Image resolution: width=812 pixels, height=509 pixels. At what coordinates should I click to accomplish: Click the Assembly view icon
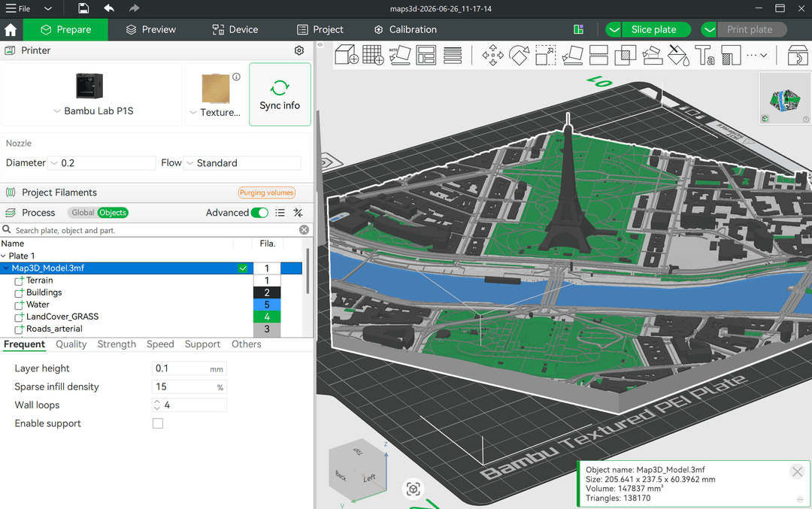click(x=798, y=55)
